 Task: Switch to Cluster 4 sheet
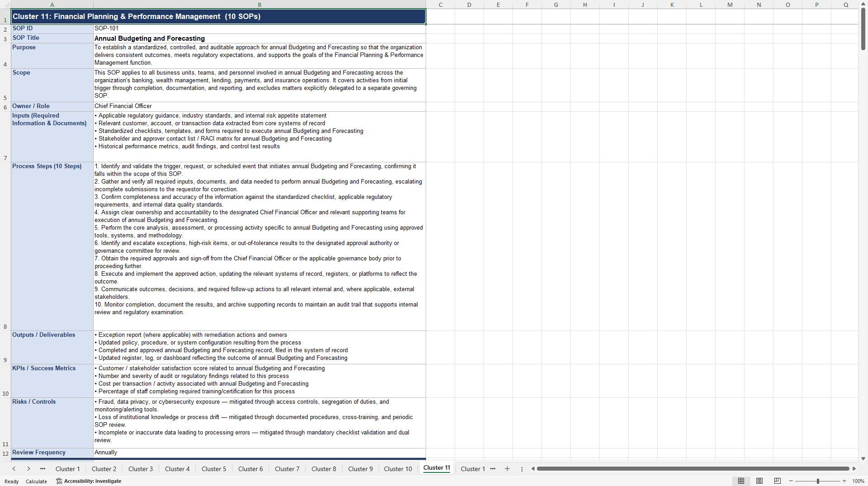pyautogui.click(x=177, y=469)
